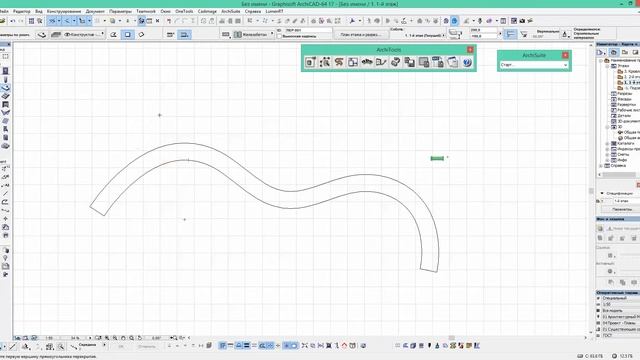This screenshot has width=640, height=360.
Task: Open the Конструирование menu
Action: [64, 11]
